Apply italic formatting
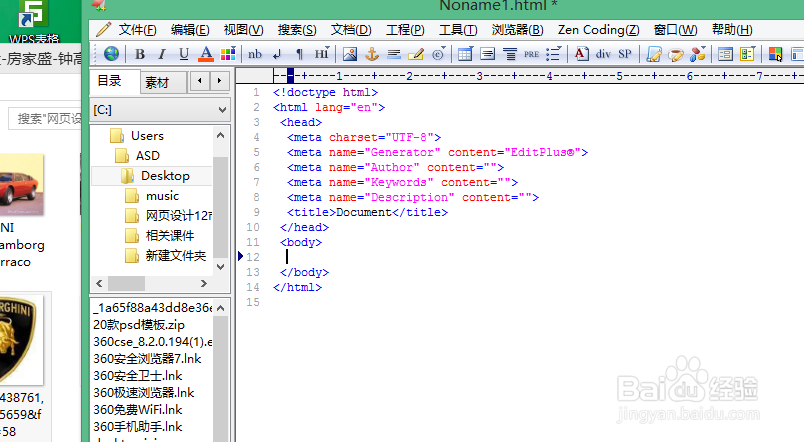Image resolution: width=804 pixels, height=442 pixels. [x=162, y=54]
